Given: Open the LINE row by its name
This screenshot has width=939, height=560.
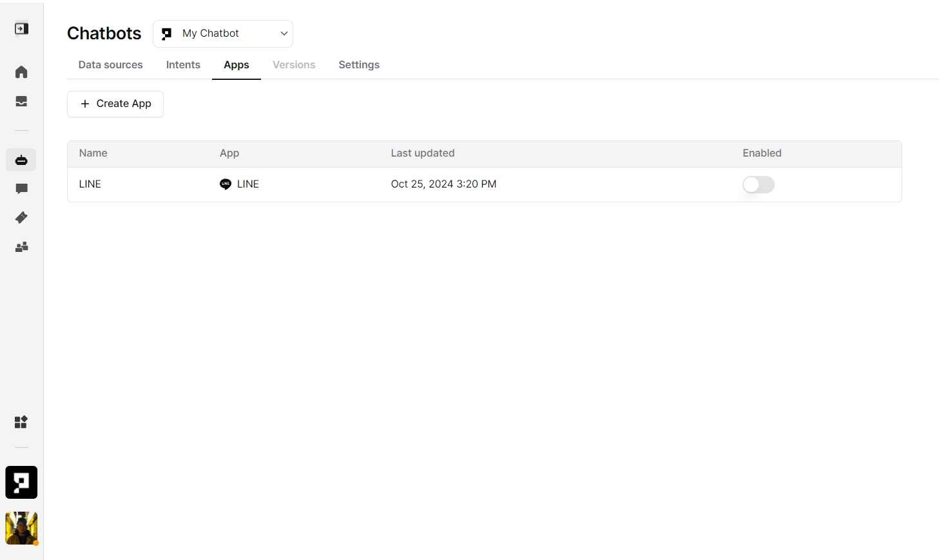Looking at the screenshot, I should click(x=90, y=184).
